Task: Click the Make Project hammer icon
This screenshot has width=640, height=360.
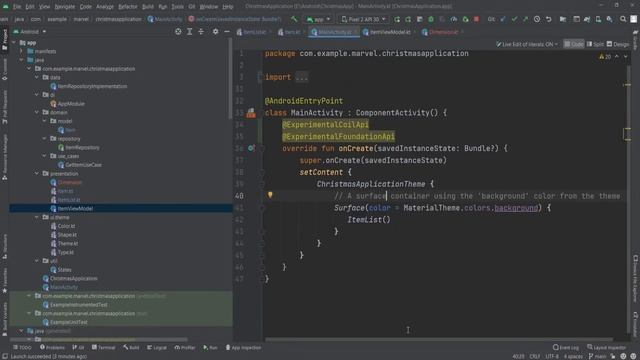Action: (x=294, y=19)
